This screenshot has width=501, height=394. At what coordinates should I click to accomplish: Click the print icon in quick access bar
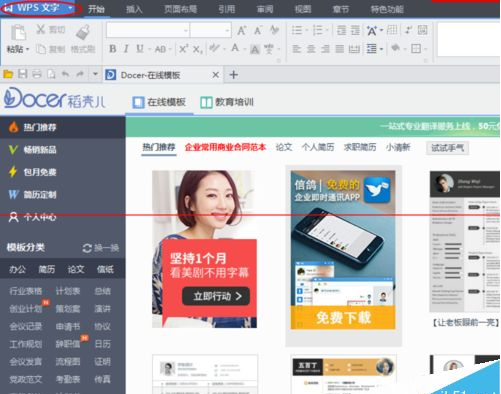(37, 74)
